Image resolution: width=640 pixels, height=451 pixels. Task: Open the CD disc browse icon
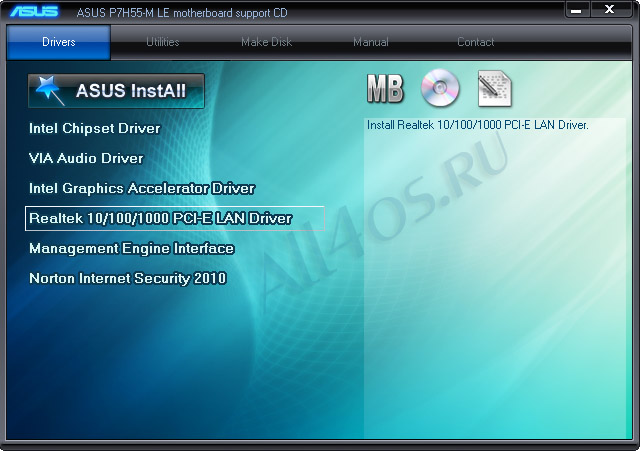point(440,88)
